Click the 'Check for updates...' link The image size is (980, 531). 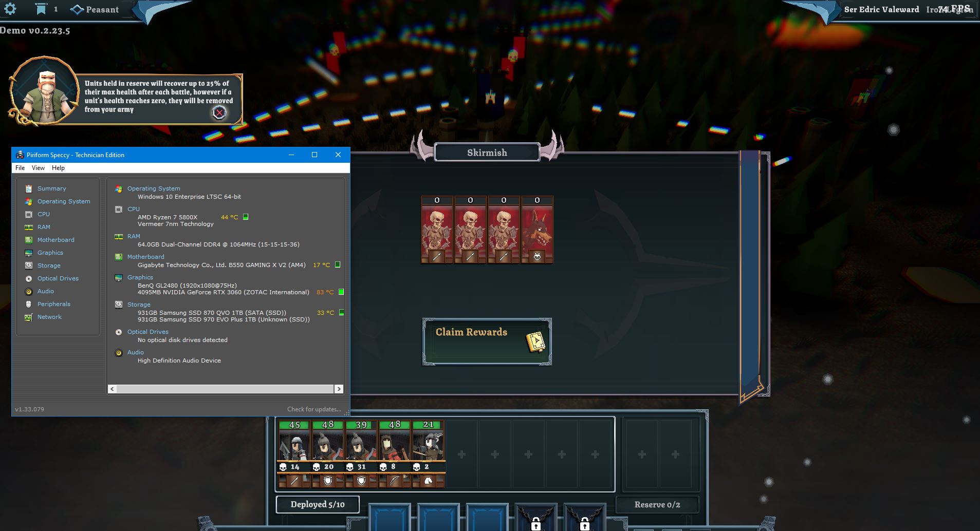tap(314, 409)
